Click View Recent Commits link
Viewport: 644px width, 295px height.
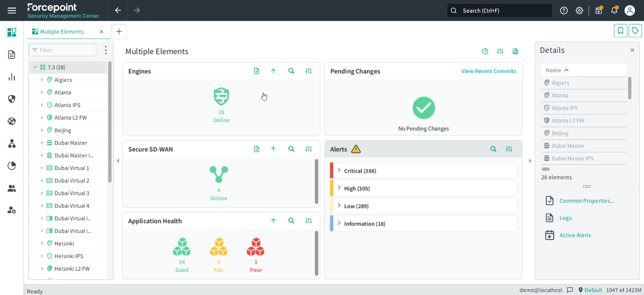click(488, 71)
